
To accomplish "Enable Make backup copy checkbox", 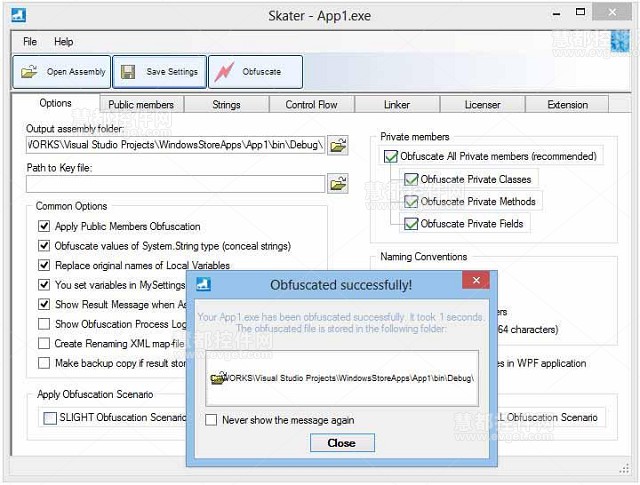I will click(44, 363).
